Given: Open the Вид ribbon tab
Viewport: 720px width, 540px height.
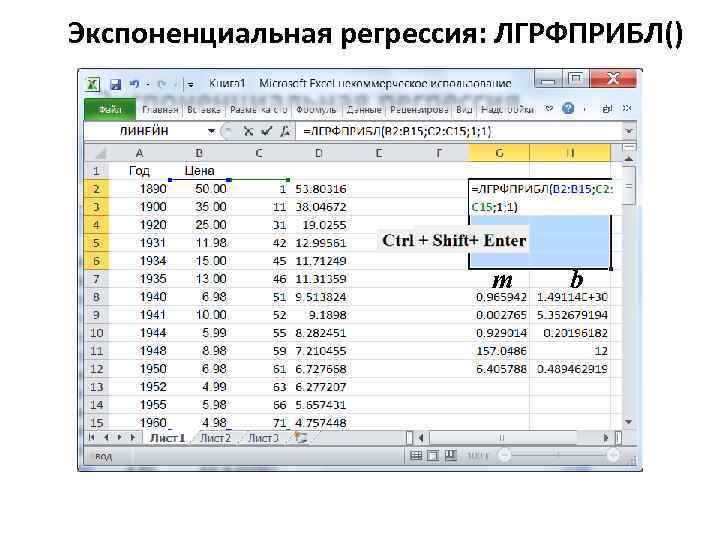Looking at the screenshot, I should [x=464, y=110].
